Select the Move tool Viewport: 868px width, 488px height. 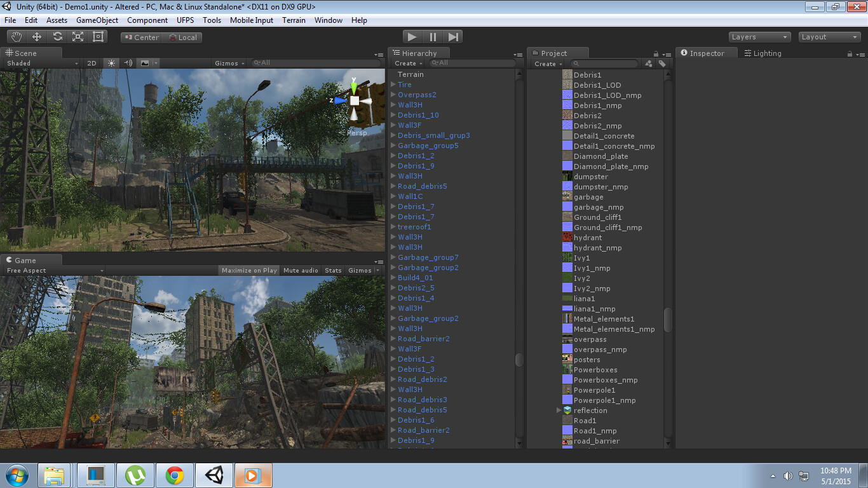point(36,36)
